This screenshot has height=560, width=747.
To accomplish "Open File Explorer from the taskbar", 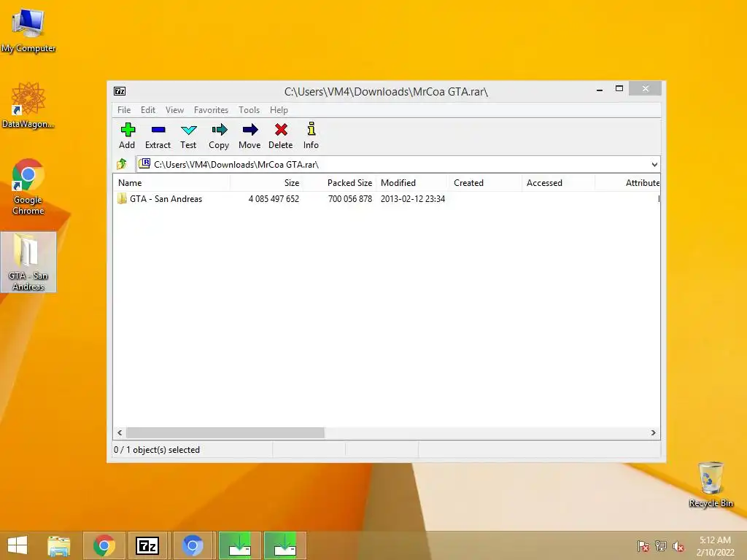I will tap(58, 545).
